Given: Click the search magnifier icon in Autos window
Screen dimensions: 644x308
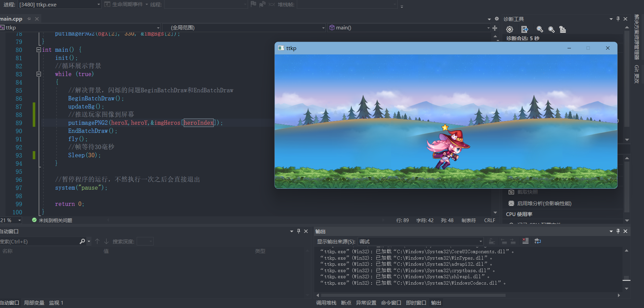Looking at the screenshot, I should click(82, 241).
